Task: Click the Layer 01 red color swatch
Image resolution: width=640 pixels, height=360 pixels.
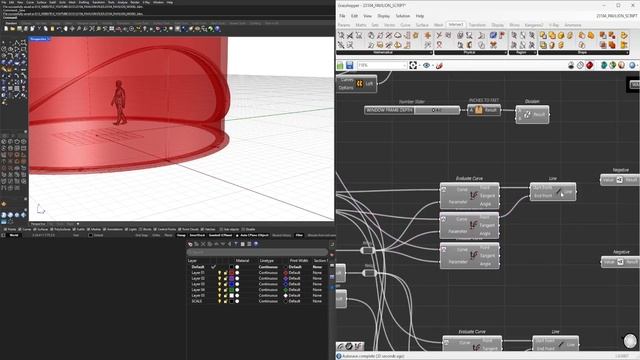Action: (x=231, y=273)
